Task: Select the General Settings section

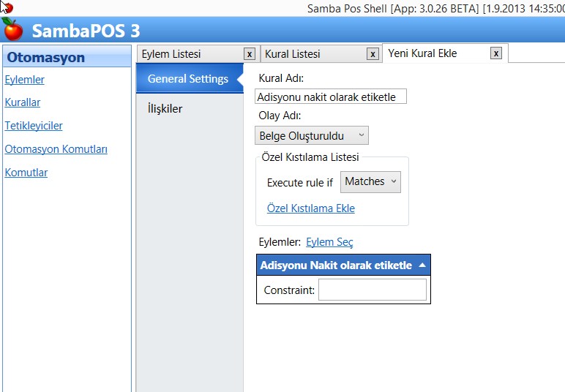Action: [x=188, y=79]
